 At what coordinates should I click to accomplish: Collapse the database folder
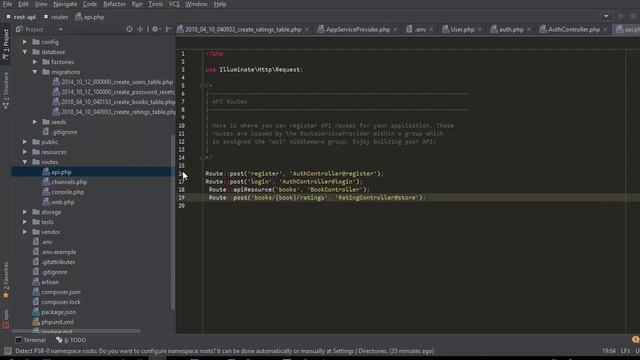(x=25, y=52)
